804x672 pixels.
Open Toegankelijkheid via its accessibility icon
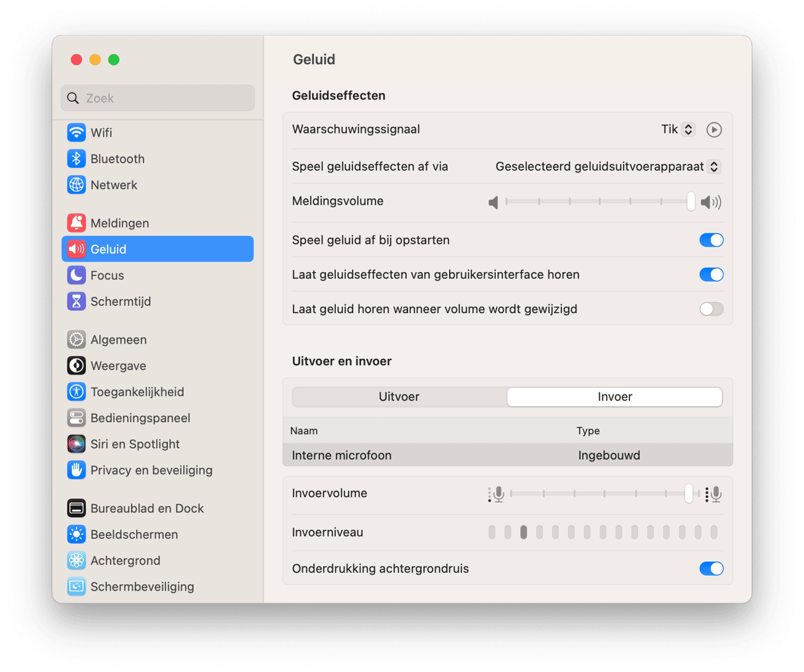tap(77, 392)
